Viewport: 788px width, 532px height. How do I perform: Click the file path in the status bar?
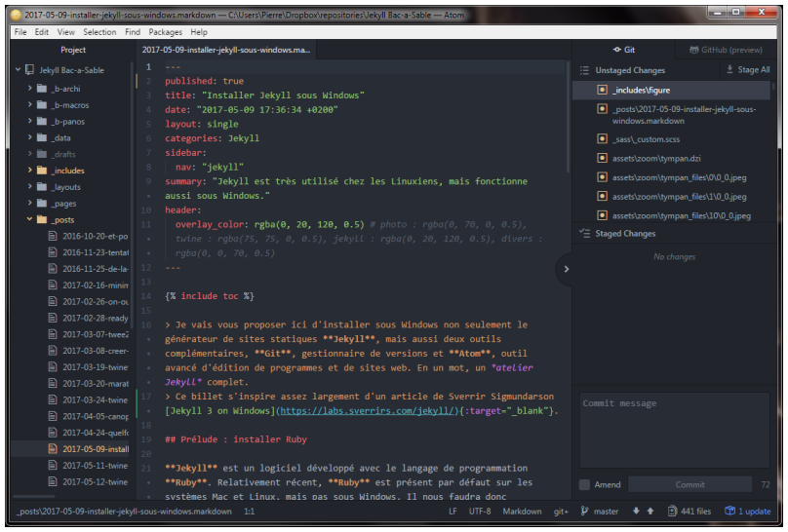[x=124, y=511]
